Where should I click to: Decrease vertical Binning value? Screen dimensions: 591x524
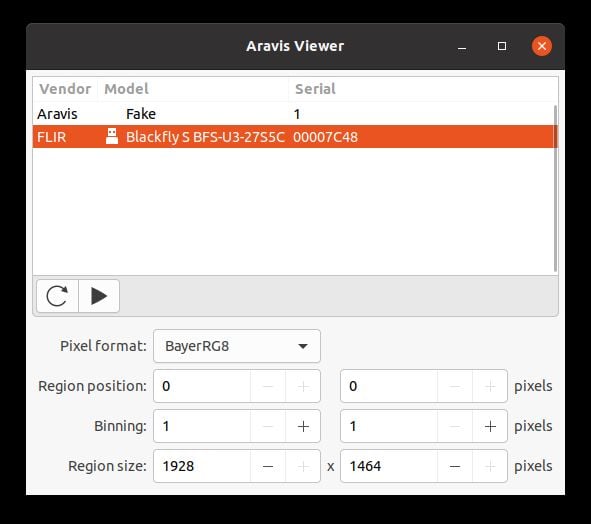(455, 426)
